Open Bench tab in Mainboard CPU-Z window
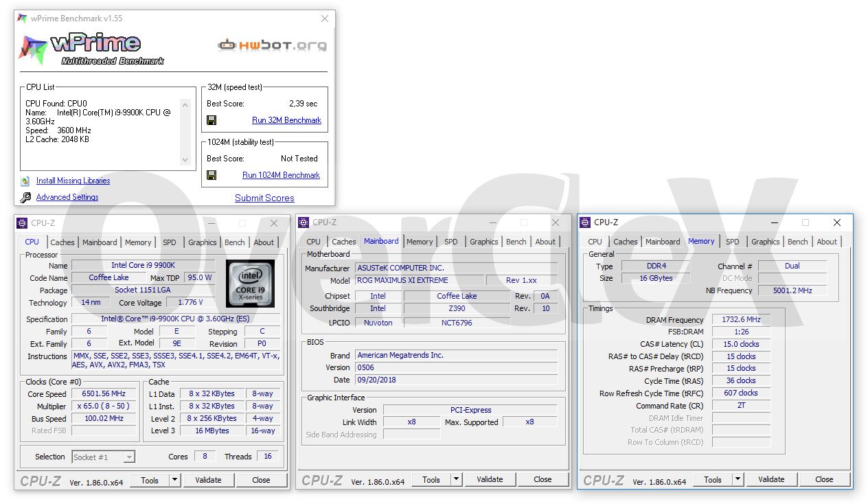 click(516, 242)
